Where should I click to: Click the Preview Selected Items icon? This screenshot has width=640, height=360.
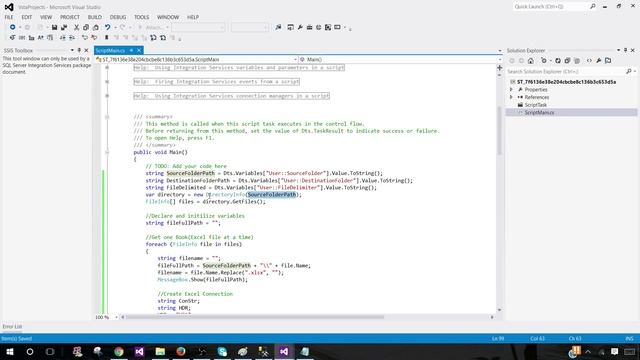608,61
